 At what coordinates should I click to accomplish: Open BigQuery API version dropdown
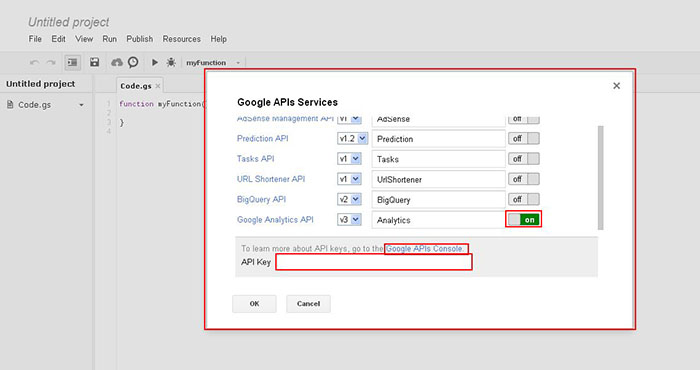pos(349,199)
